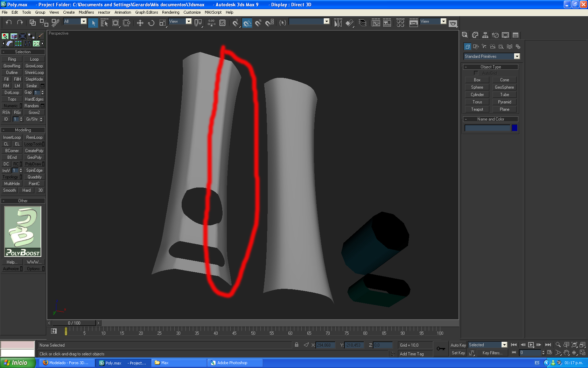Click the time slider 0 / 100 handle
The height and width of the screenshot is (368, 588).
coord(74,323)
